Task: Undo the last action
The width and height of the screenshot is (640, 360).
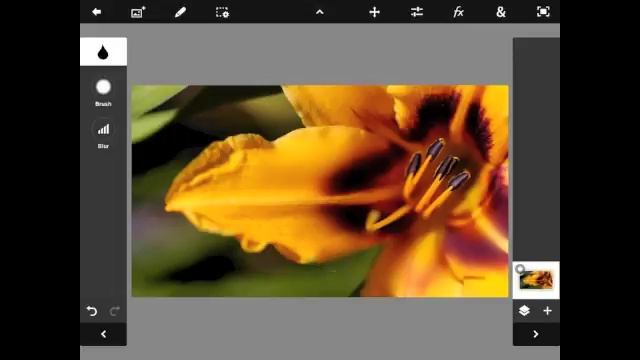Action: (92, 311)
